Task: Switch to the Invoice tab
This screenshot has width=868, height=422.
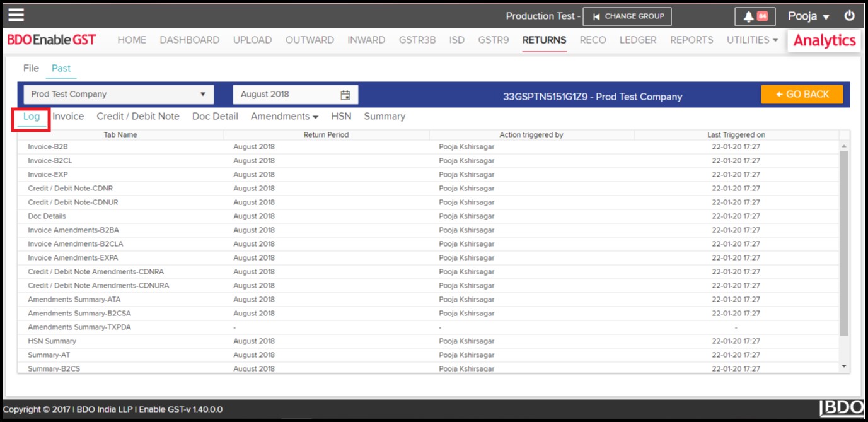Action: [x=68, y=117]
